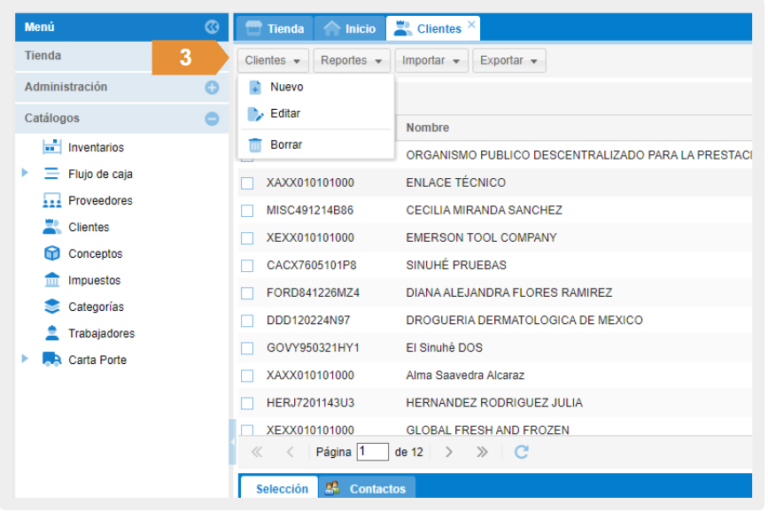Check the box for ENLACE TÉCNICO row

pyautogui.click(x=247, y=183)
